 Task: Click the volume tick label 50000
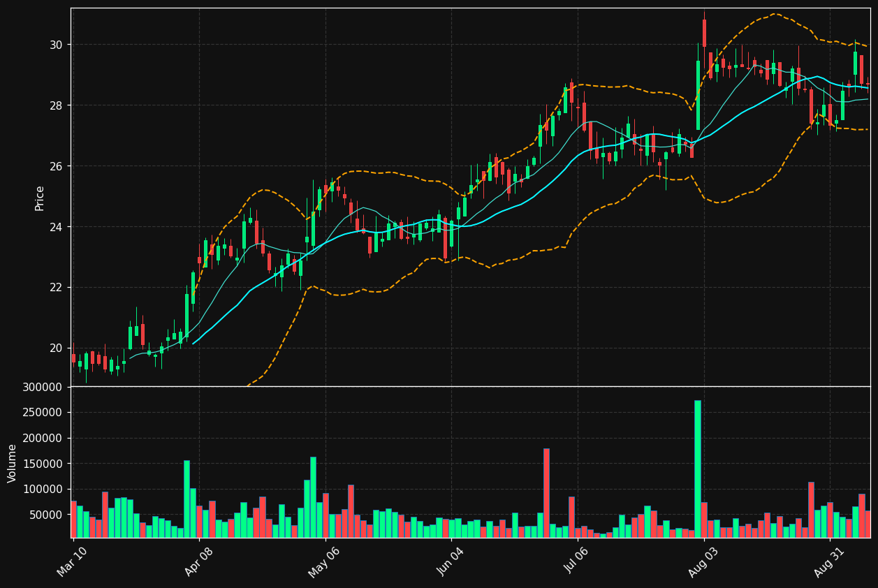click(45, 515)
